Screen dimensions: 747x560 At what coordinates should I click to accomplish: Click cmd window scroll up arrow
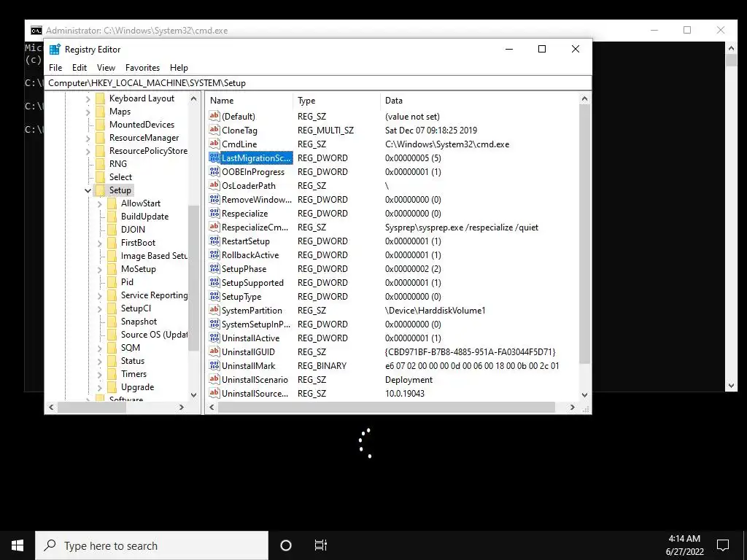[731, 47]
